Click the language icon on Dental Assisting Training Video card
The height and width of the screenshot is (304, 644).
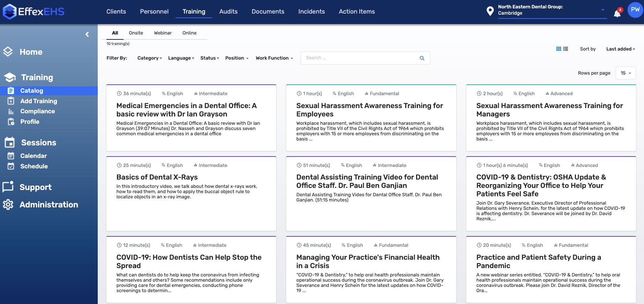[343, 165]
